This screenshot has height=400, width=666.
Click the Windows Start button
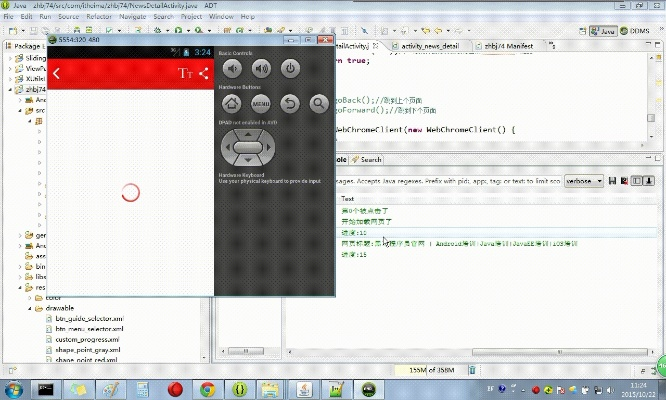(x=13, y=389)
